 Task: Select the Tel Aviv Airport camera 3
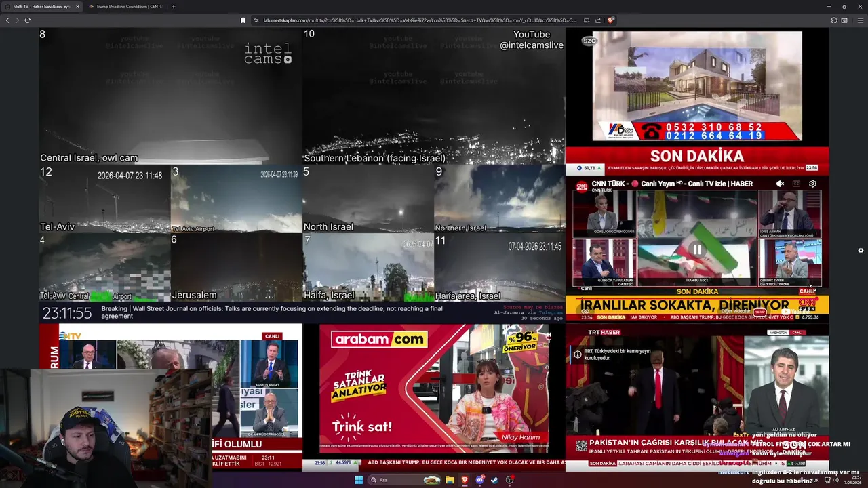(x=236, y=199)
